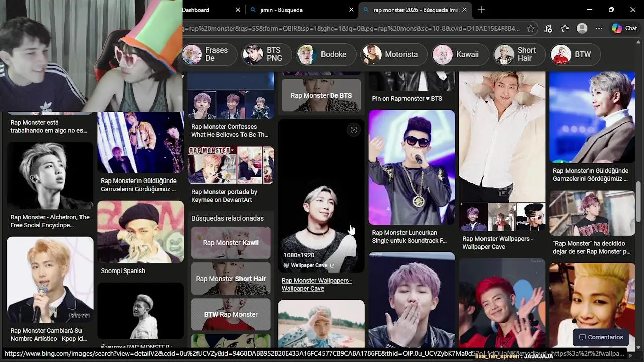Open the favorites list icon
This screenshot has height=362, width=644.
tap(565, 29)
